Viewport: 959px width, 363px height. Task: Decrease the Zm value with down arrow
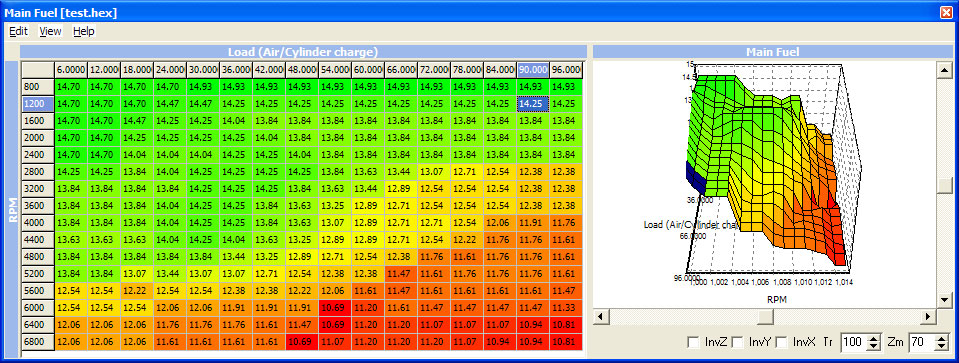(x=941, y=346)
